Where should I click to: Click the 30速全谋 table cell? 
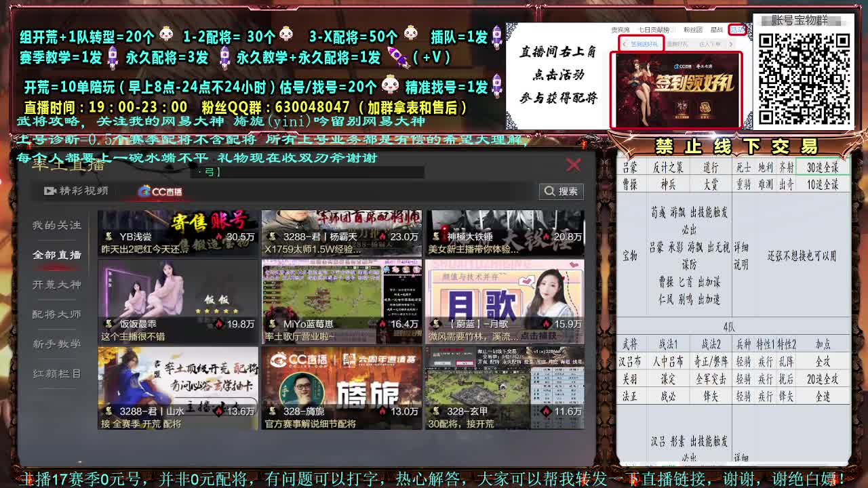point(823,167)
